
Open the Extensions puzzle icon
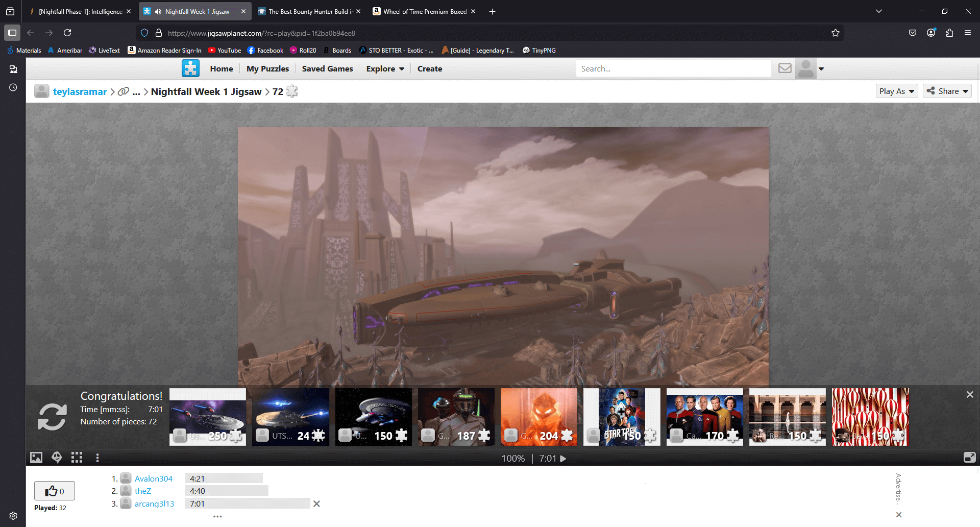pos(949,33)
